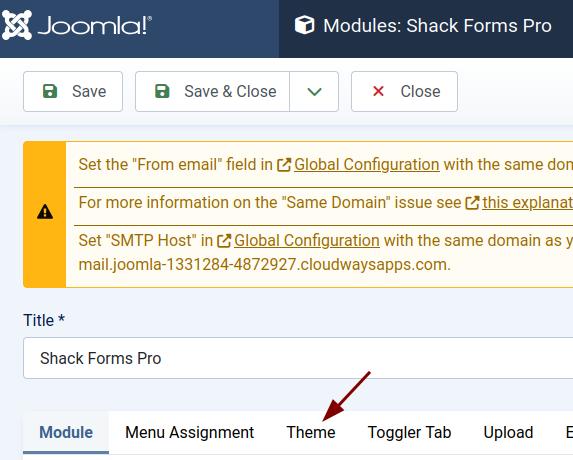Go to the Toggler Tab tab
Image resolution: width=573 pixels, height=460 pixels.
tap(409, 432)
